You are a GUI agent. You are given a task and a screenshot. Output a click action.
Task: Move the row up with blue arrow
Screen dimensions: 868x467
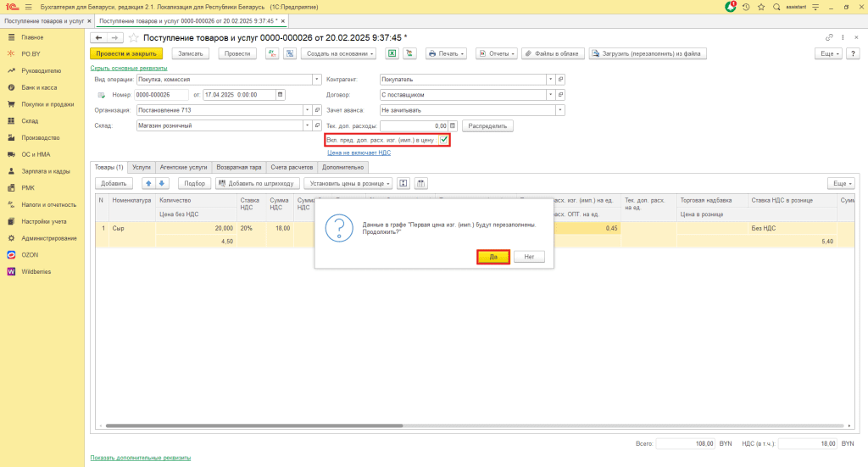pos(148,183)
